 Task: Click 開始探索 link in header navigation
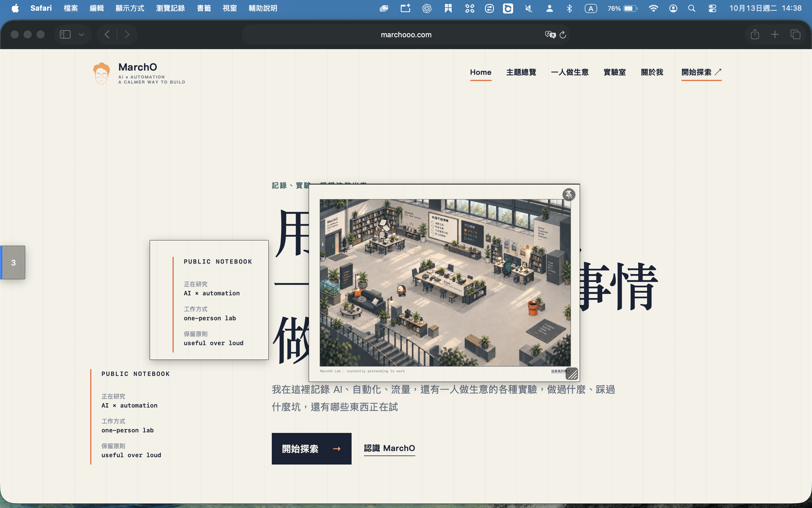701,72
